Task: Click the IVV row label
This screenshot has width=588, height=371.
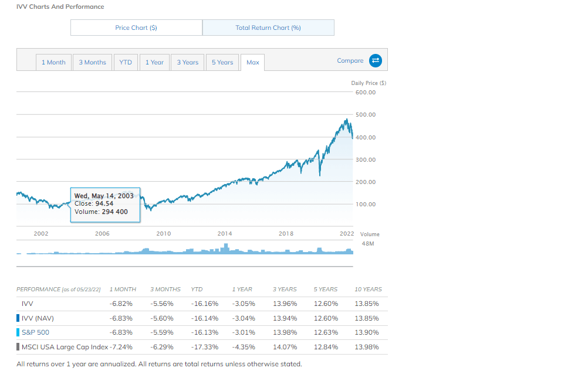Action: (28, 304)
